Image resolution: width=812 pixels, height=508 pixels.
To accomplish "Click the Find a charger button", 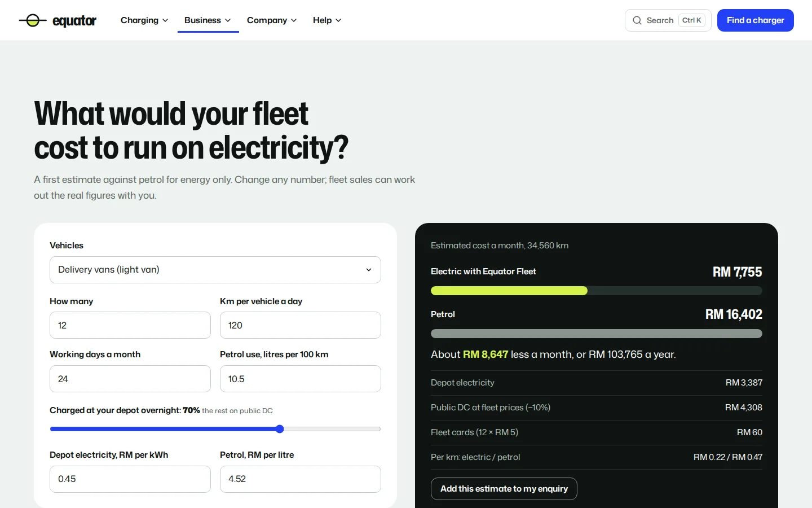I will click(x=755, y=20).
